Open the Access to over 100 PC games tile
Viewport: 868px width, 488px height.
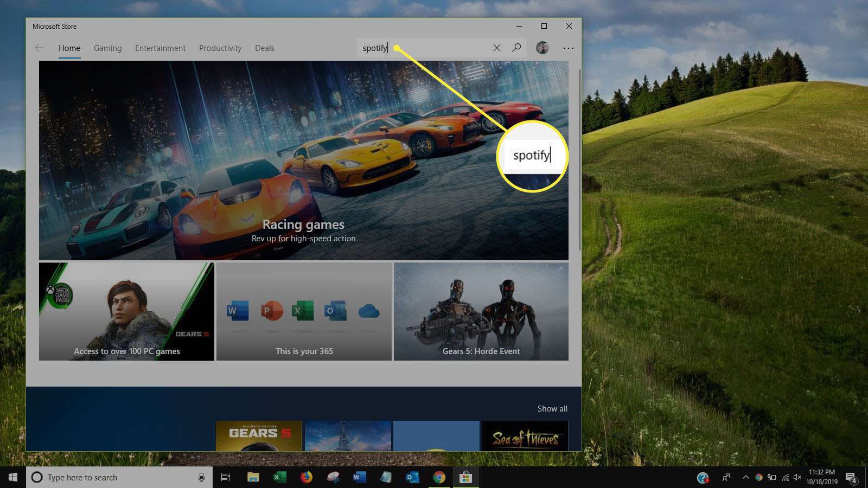tap(126, 312)
